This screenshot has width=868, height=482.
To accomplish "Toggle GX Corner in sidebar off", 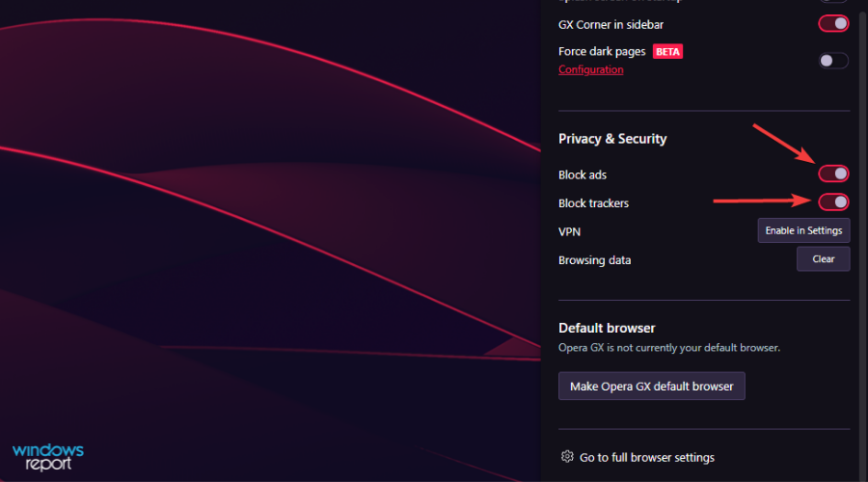I will click(x=833, y=23).
